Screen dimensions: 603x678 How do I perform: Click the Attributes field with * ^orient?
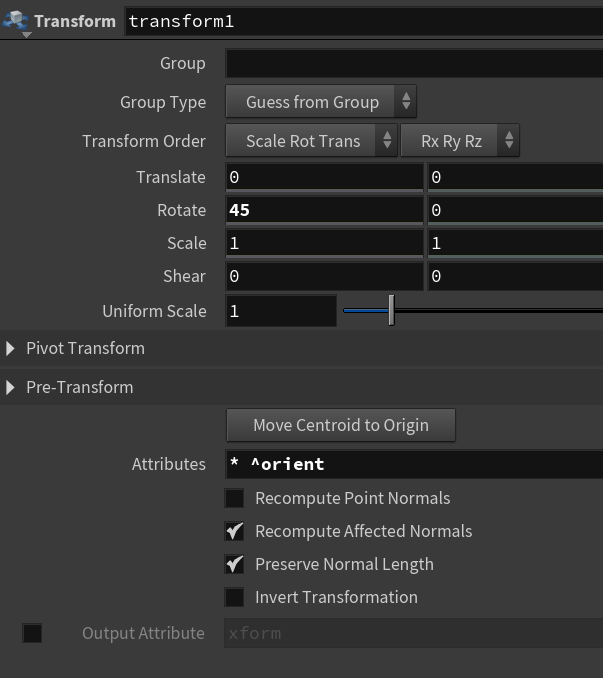click(414, 464)
